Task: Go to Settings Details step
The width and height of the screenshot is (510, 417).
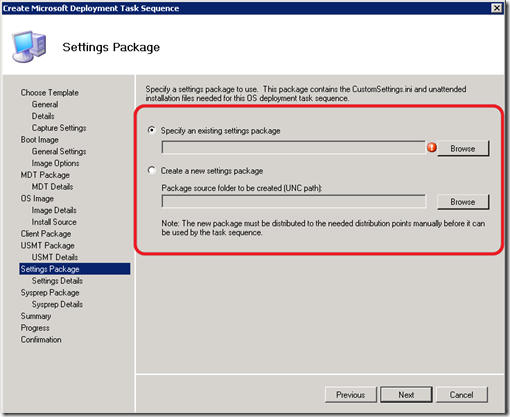Action: pos(57,281)
